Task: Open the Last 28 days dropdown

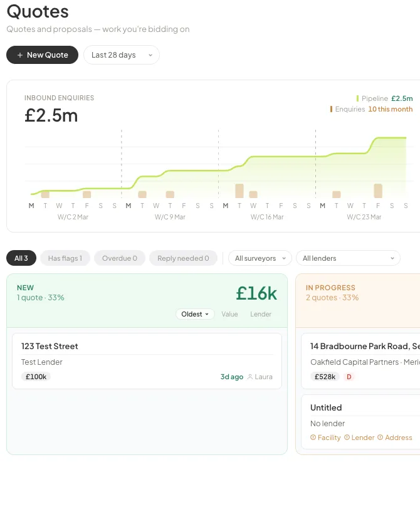Action: coord(122,55)
